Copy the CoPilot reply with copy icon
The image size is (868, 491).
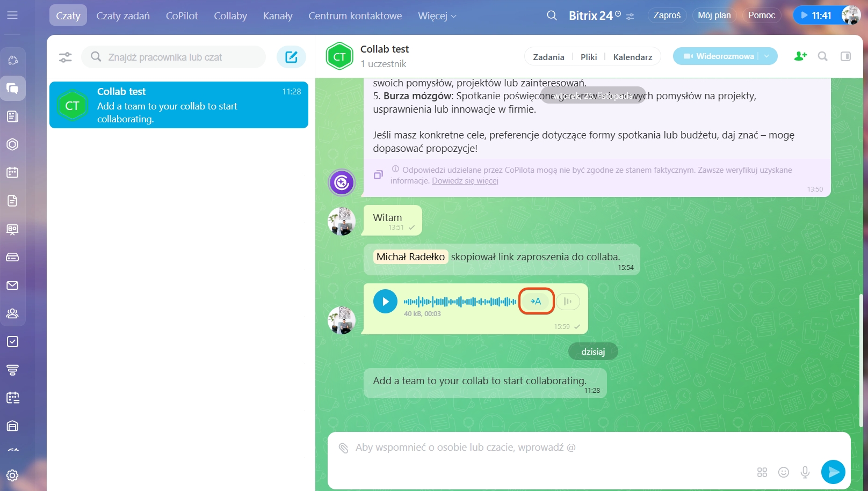[379, 175]
